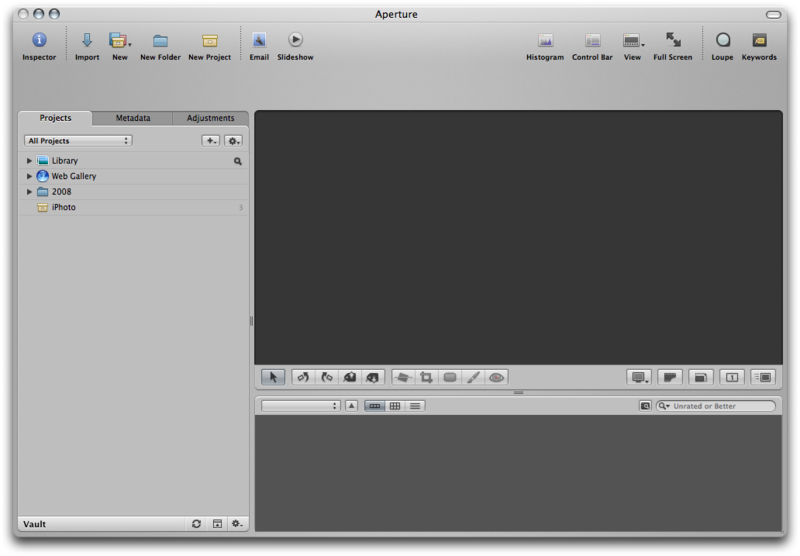Click the New Project box icon
The image size is (800, 556).
tap(210, 40)
